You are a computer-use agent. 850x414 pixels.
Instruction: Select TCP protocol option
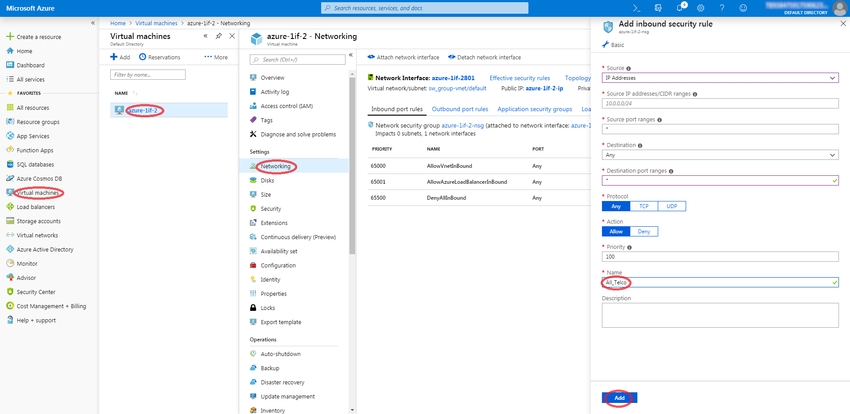pyautogui.click(x=643, y=206)
